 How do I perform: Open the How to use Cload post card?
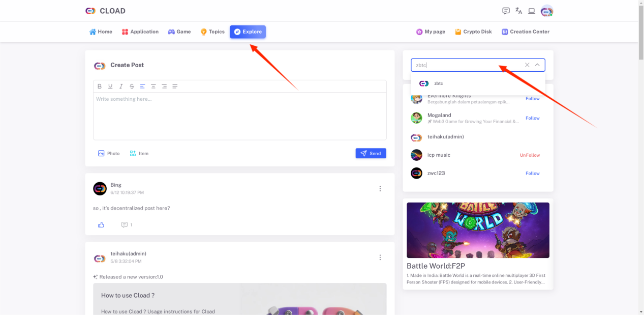(239, 299)
